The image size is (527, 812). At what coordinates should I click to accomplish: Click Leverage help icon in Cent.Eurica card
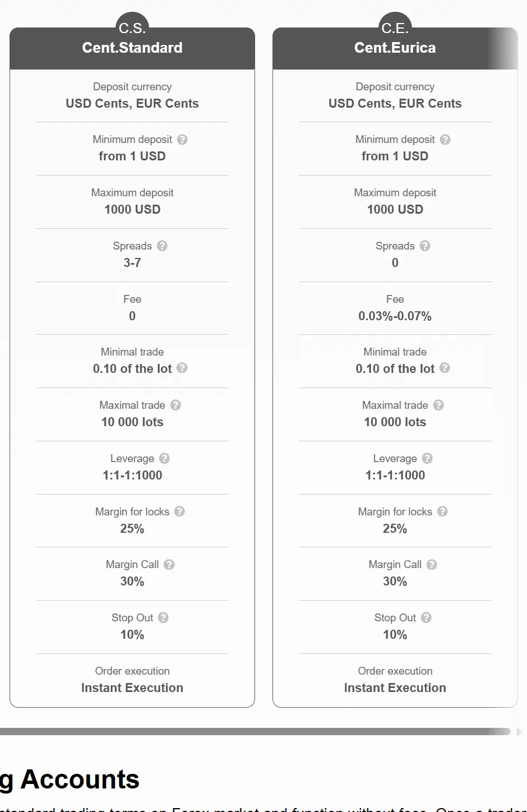427,458
